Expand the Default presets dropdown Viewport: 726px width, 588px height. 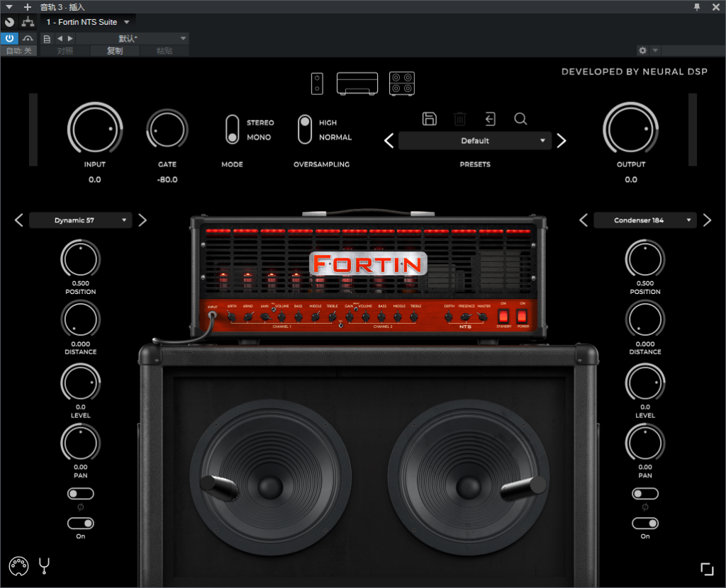[x=475, y=141]
